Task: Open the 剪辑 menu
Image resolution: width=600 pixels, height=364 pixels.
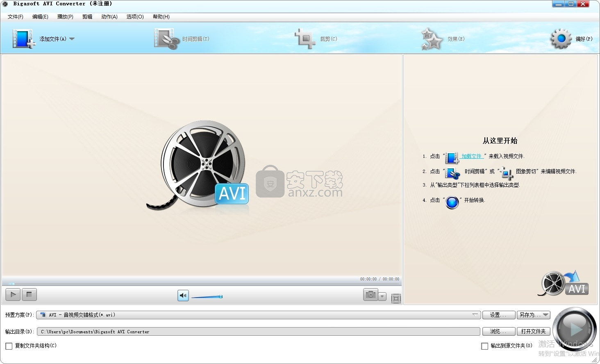Action: point(87,17)
